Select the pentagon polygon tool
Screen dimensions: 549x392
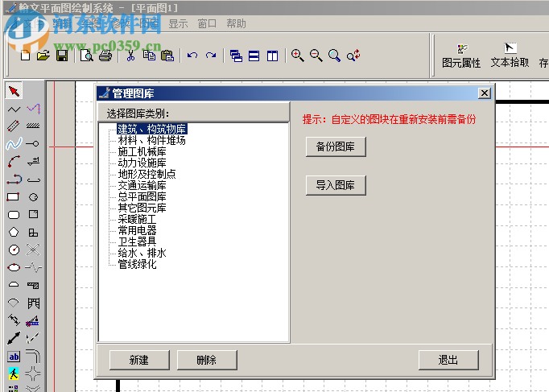[x=14, y=232]
